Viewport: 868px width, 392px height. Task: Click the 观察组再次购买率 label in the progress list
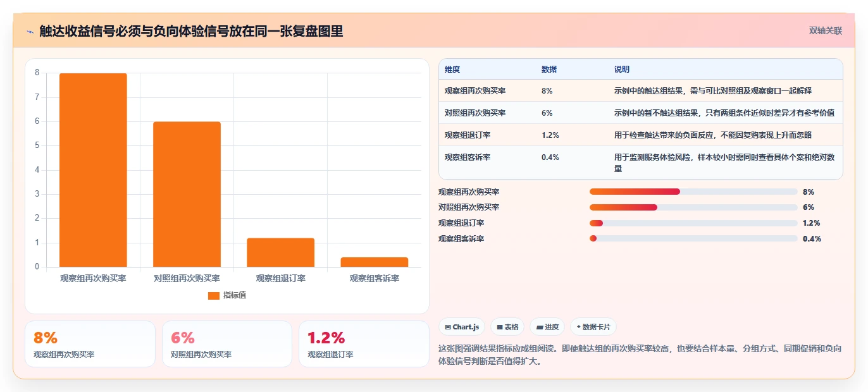coord(469,192)
